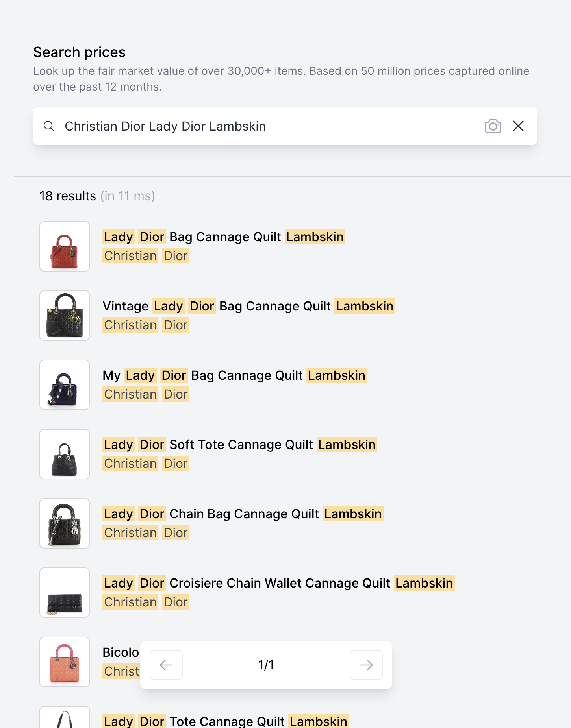This screenshot has width=571, height=728.
Task: Open the Vintage Lady Dior Bag thumbnail
Action: [x=65, y=316]
